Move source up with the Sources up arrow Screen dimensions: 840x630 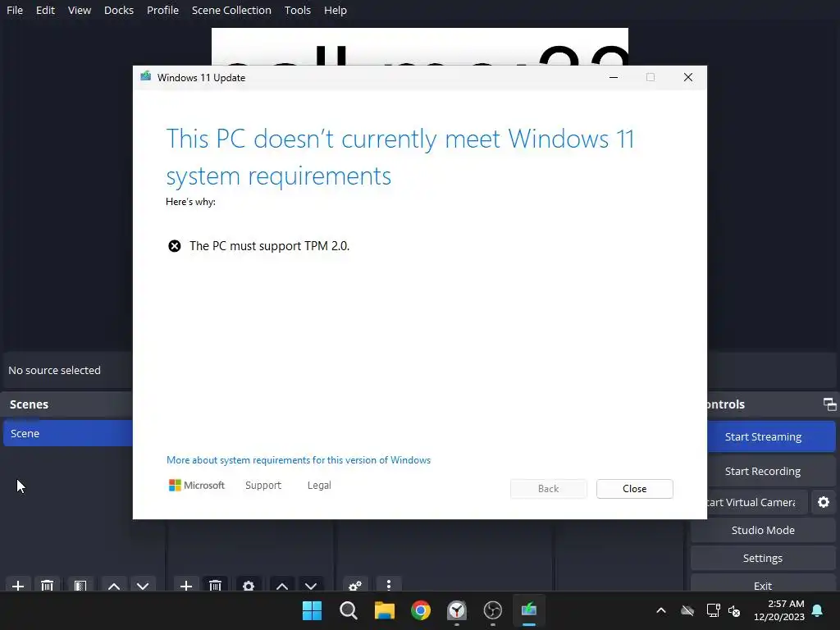[282, 586]
